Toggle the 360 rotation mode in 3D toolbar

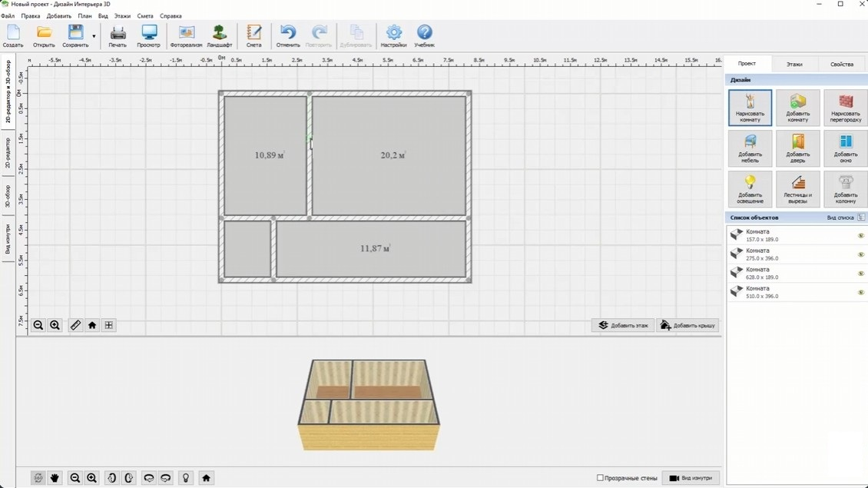pyautogui.click(x=38, y=477)
